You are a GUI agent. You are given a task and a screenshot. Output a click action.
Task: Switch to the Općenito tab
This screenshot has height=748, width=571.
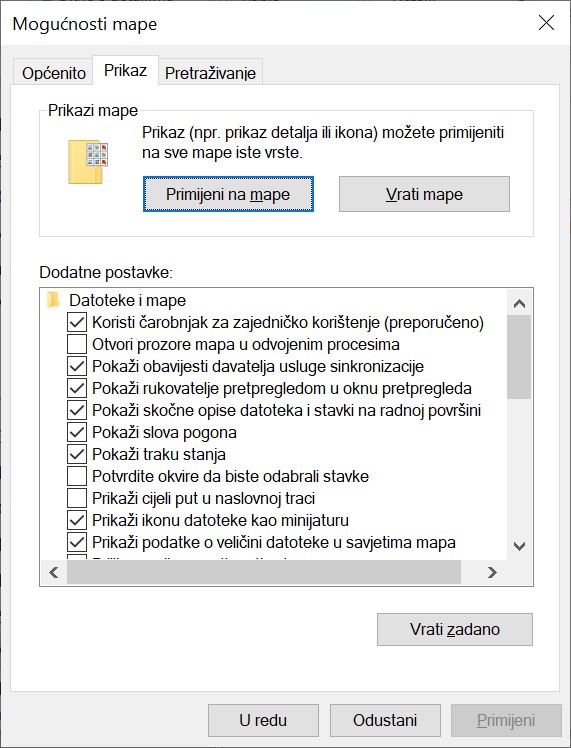(53, 73)
